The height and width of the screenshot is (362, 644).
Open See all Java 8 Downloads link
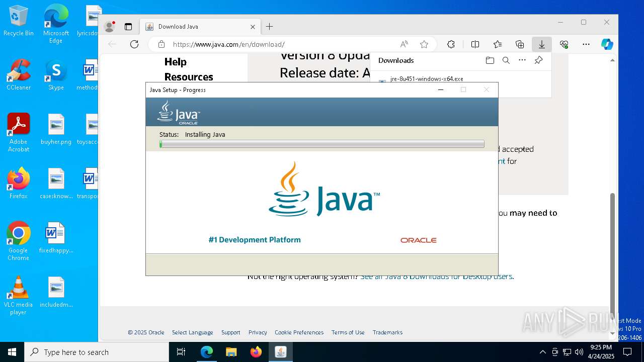click(437, 277)
